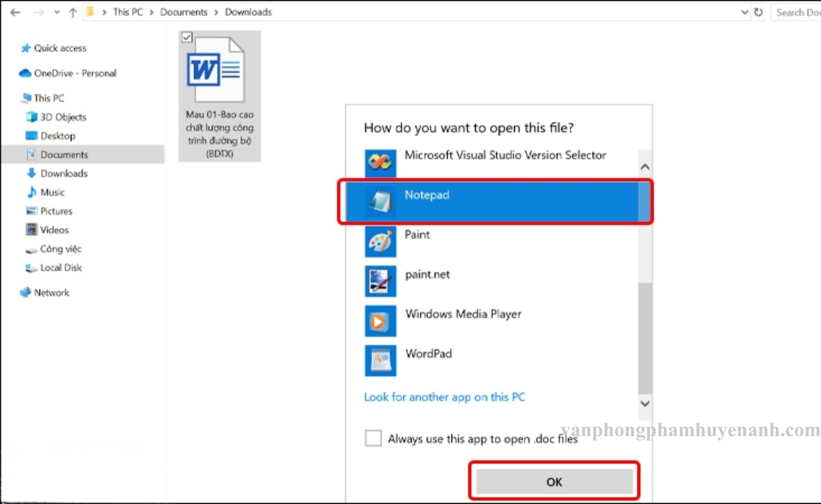Open the address bar history dropdown
The height and width of the screenshot is (504, 821).
pos(744,12)
